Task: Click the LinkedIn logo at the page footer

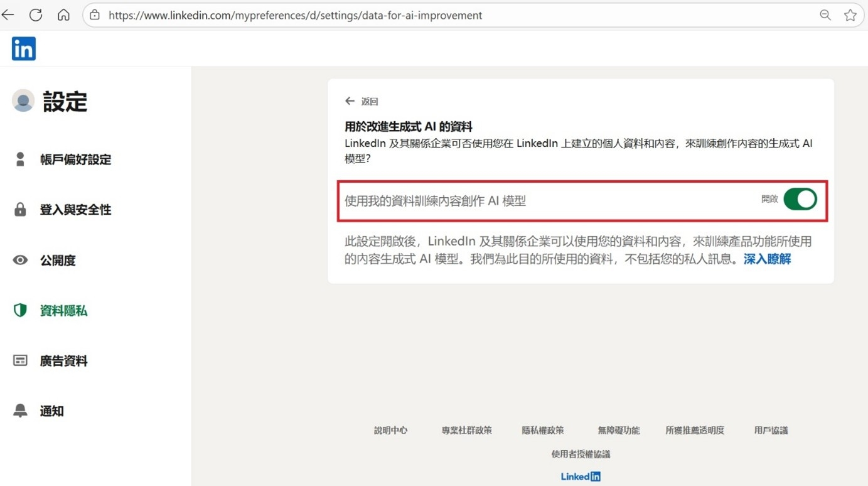Action: 580,476
